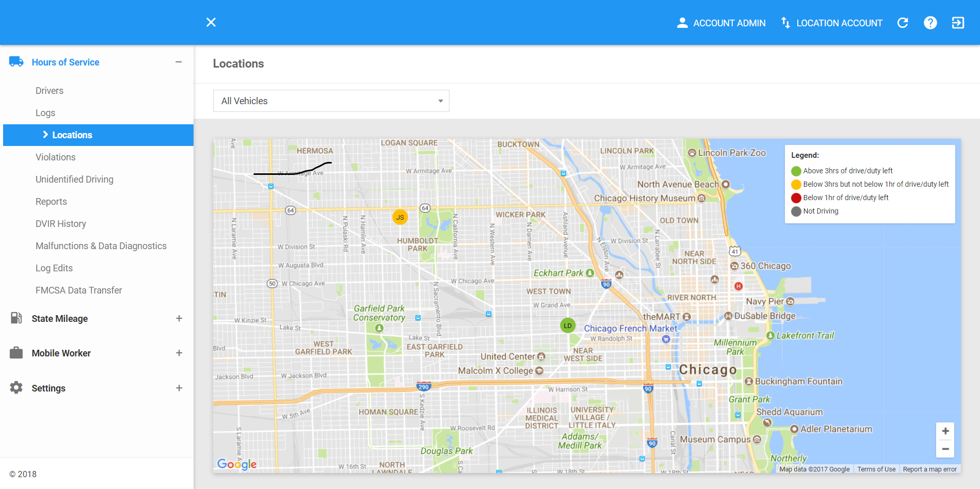Viewport: 980px width, 489px height.
Task: Open the Drivers menu item
Action: [x=50, y=91]
